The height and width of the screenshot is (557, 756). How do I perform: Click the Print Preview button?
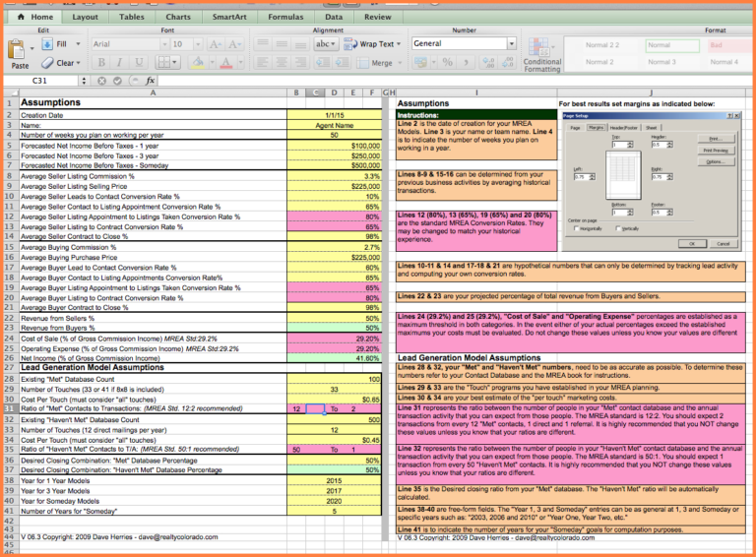(715, 151)
